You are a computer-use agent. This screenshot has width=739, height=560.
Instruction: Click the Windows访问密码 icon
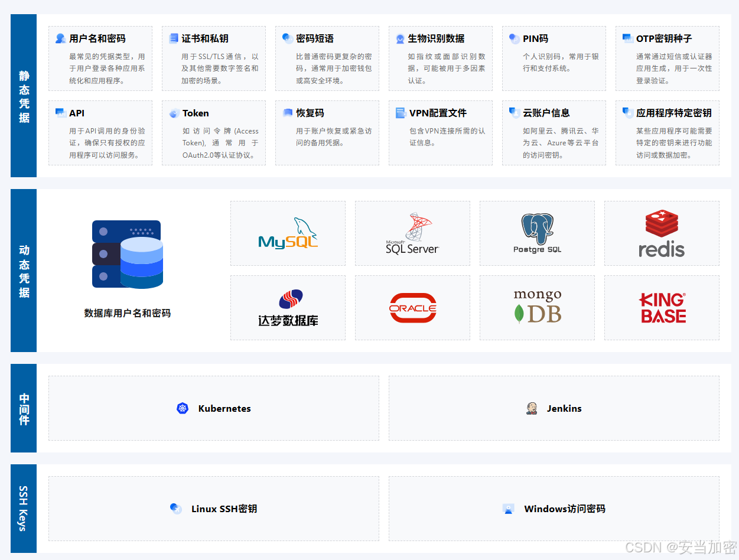click(x=509, y=509)
